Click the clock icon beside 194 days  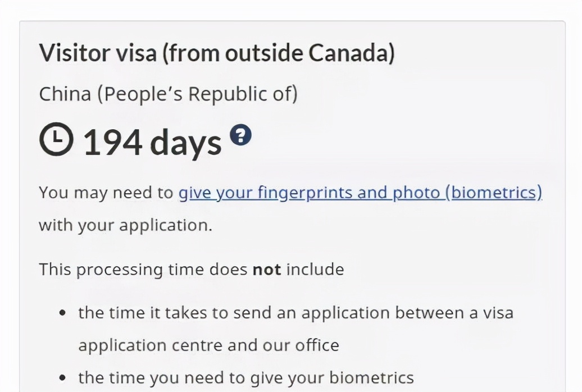coord(56,140)
